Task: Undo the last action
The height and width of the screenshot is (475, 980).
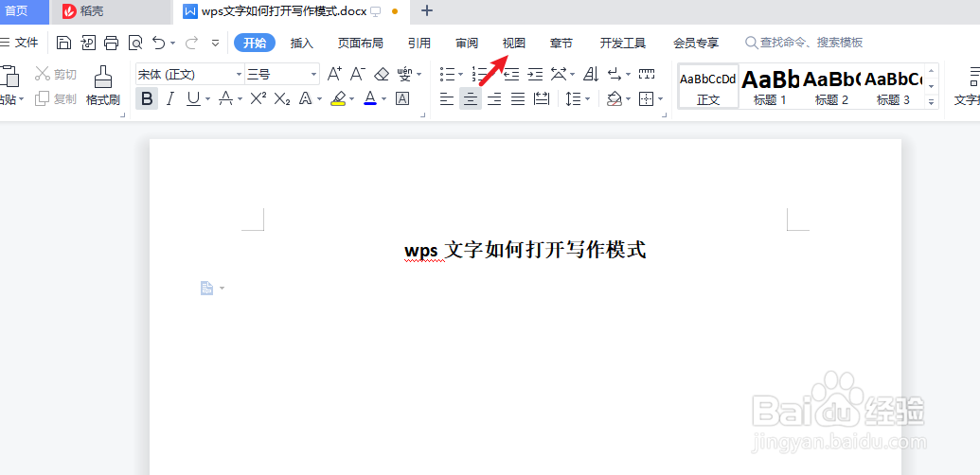Action: (x=159, y=43)
